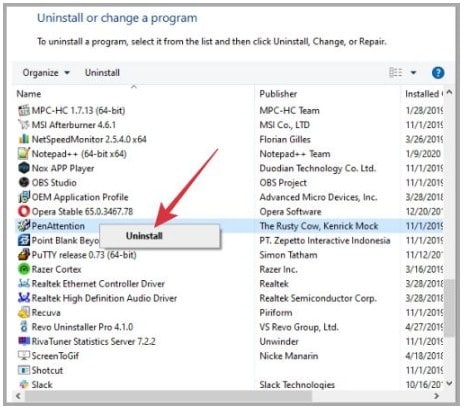
Task: Select NetSpeedMonitor 2.5.4.0 x64 entry
Action: point(89,139)
